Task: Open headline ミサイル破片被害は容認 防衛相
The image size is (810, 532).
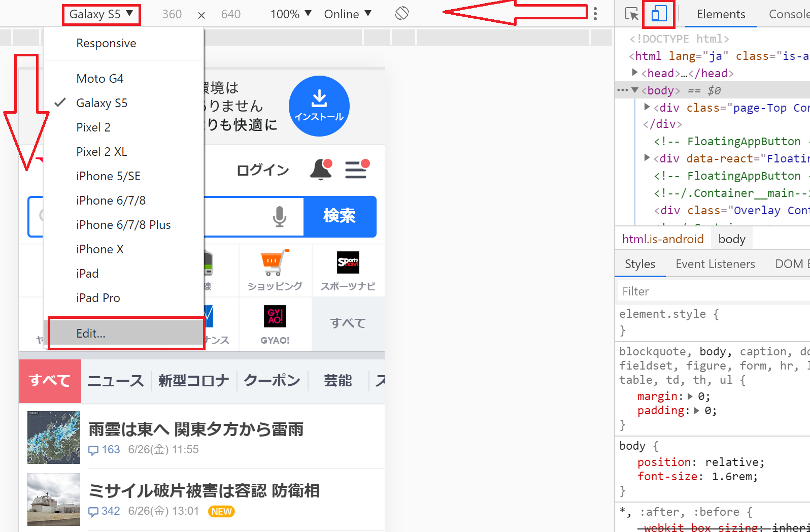Action: pos(204,491)
